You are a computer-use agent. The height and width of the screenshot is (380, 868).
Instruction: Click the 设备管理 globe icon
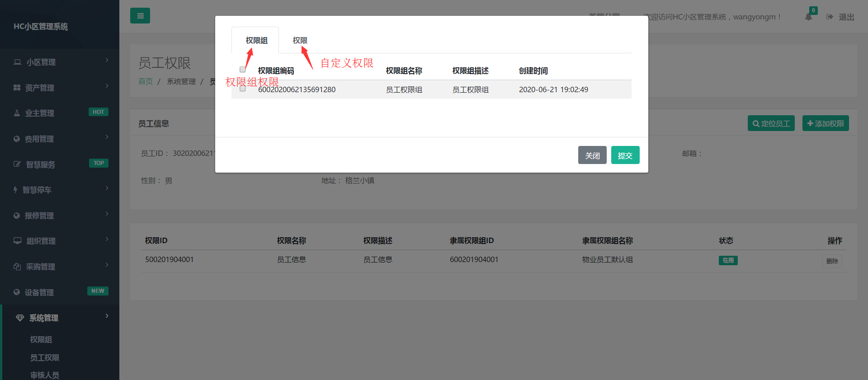point(17,292)
